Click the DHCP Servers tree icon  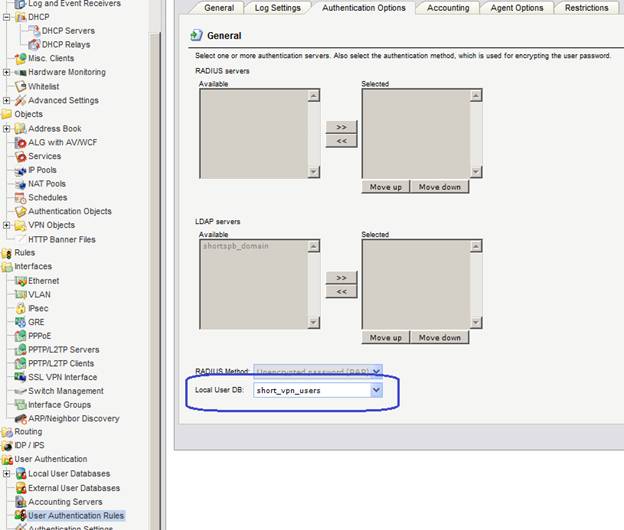pos(34,31)
